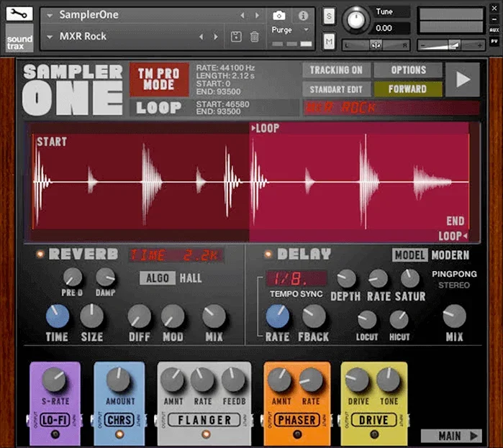Image resolution: width=503 pixels, height=448 pixels.
Task: Take a snapshot with the camera icon
Action: coord(278,15)
